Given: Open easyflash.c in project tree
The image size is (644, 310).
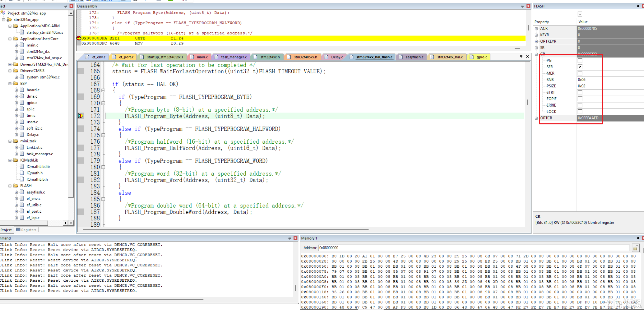Looking at the screenshot, I should click(36, 192).
